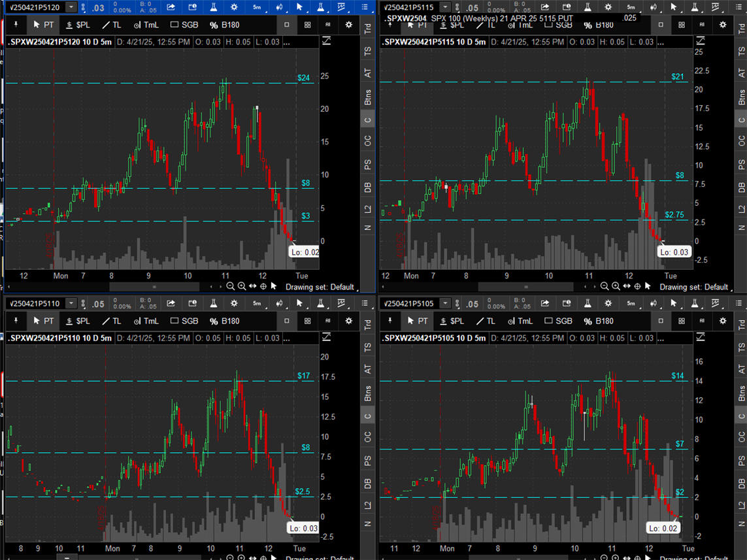Click the $24 price level line label
The height and width of the screenshot is (560, 747).
pyautogui.click(x=303, y=78)
